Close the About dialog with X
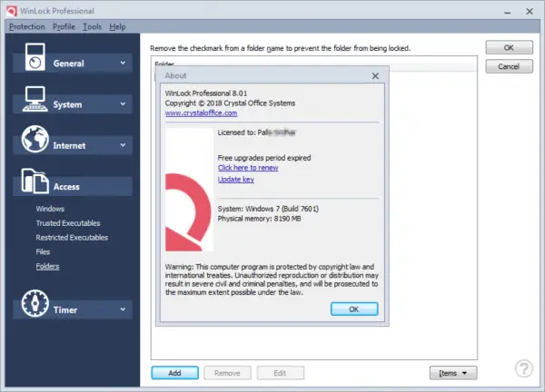The width and height of the screenshot is (545, 392). coord(375,75)
